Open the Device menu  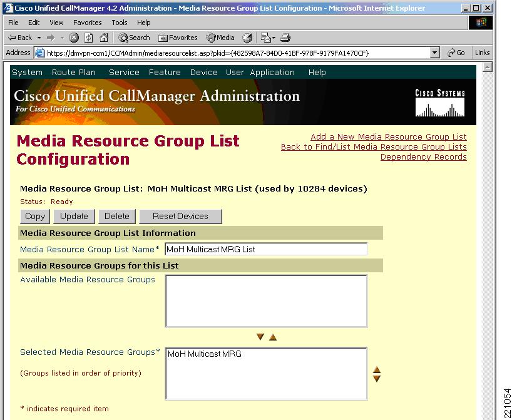204,73
